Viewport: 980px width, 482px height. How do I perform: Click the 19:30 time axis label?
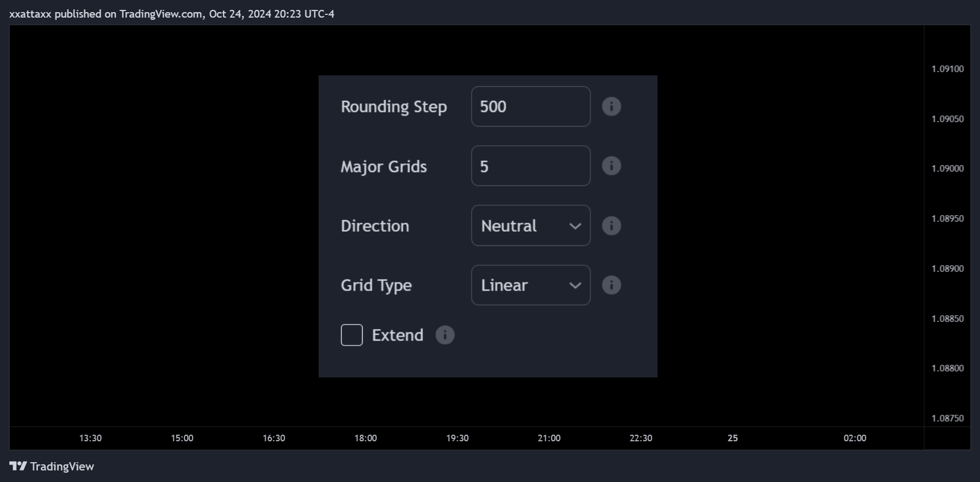457,438
